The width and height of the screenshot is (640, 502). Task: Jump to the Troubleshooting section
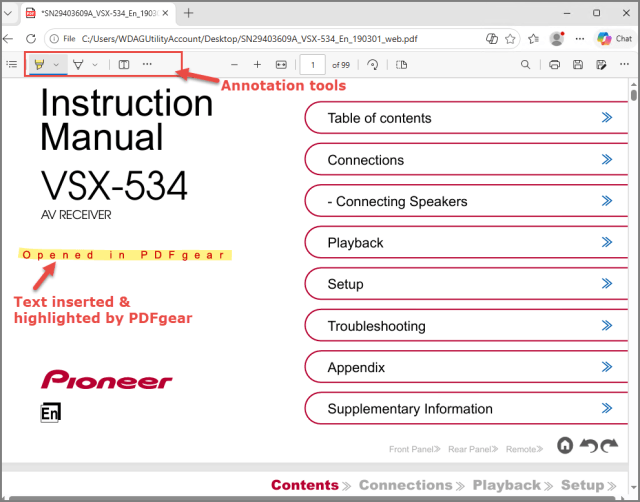tap(466, 326)
